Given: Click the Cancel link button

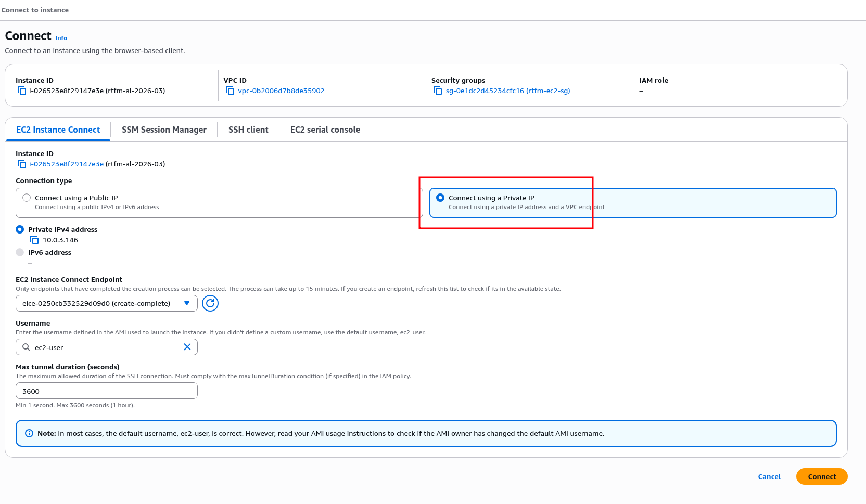Looking at the screenshot, I should click(769, 476).
